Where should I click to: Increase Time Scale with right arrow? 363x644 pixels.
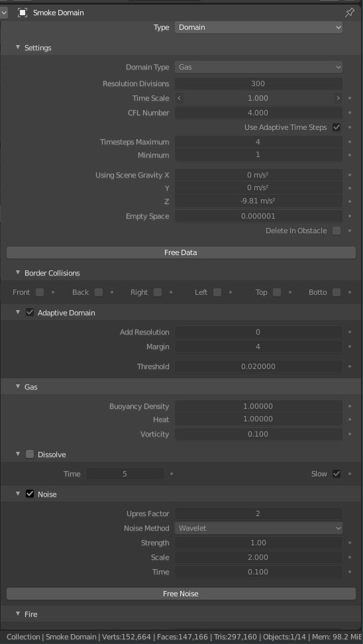coord(338,98)
